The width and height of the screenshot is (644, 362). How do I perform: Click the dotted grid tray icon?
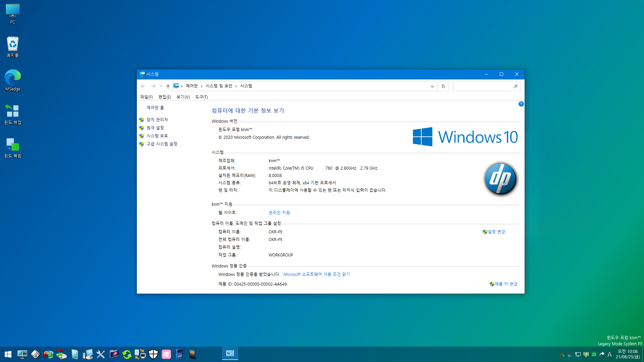(570, 355)
